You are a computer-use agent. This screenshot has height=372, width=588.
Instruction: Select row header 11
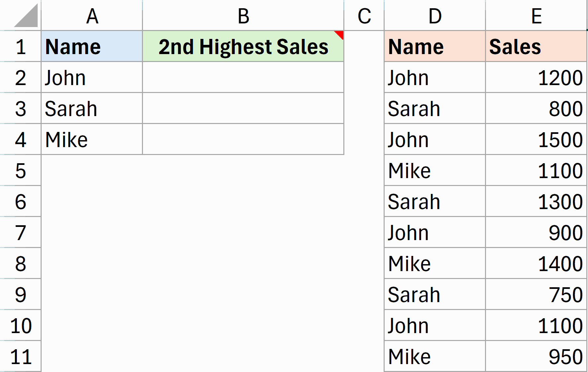point(20,356)
